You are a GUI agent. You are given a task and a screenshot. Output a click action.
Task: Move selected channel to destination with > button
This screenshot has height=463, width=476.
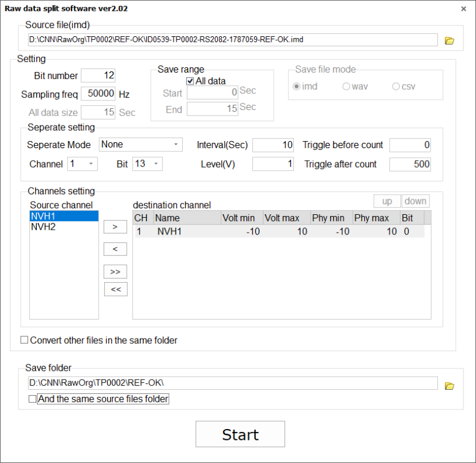[x=115, y=227]
